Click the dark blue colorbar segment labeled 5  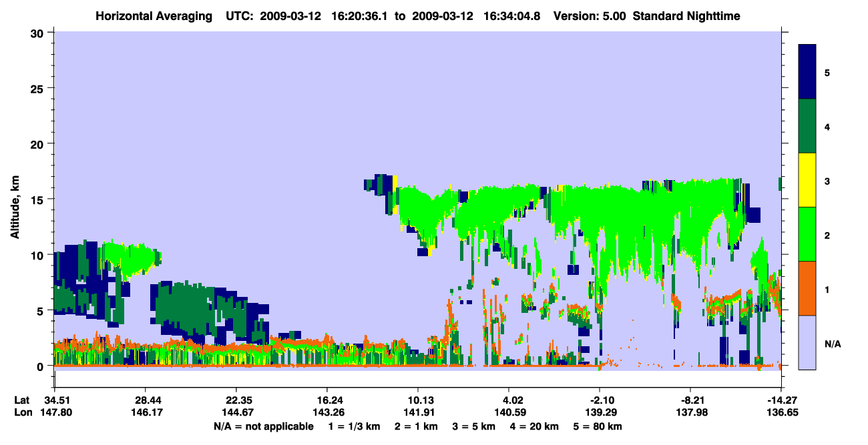tap(807, 72)
